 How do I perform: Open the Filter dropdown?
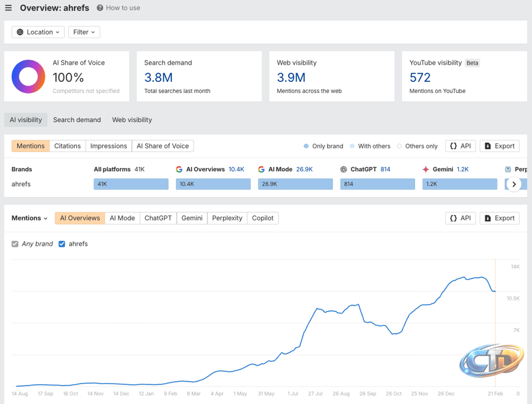84,32
